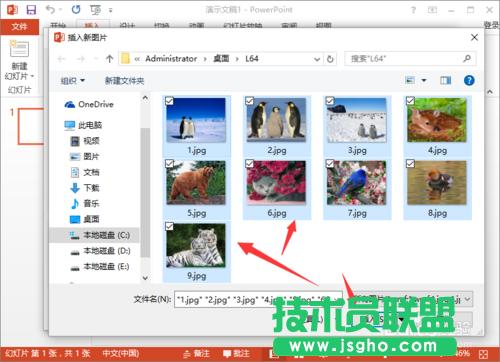Click fit slide to window icon
The height and width of the screenshot is (362, 500).
click(x=484, y=354)
